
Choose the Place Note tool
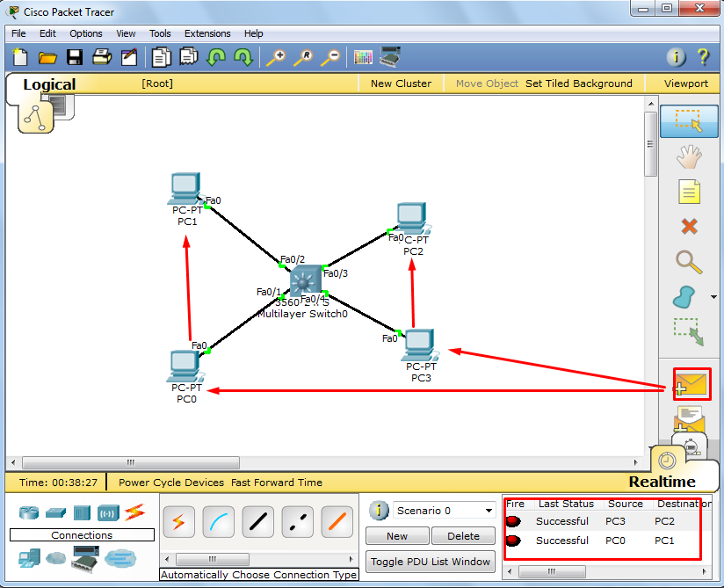pyautogui.click(x=691, y=192)
